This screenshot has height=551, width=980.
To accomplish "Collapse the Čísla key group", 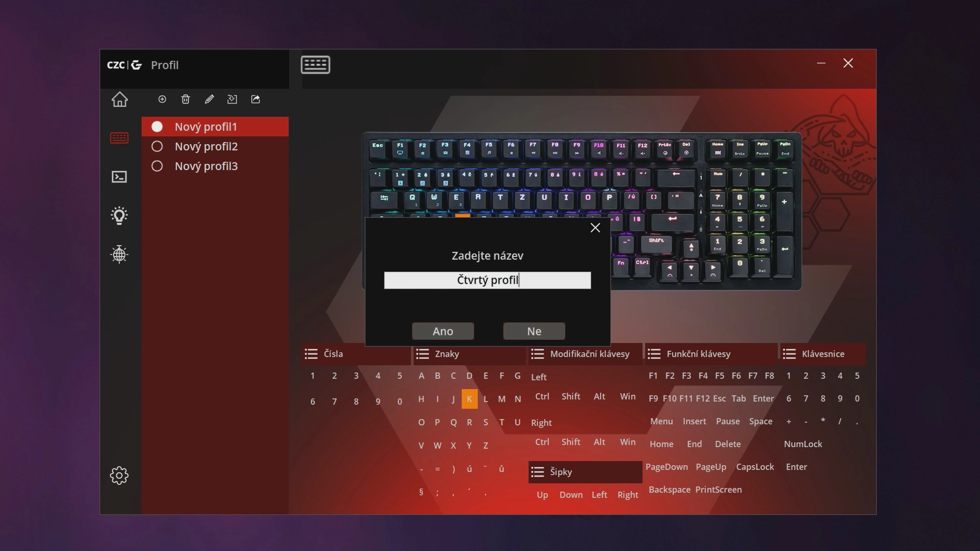I will [311, 354].
